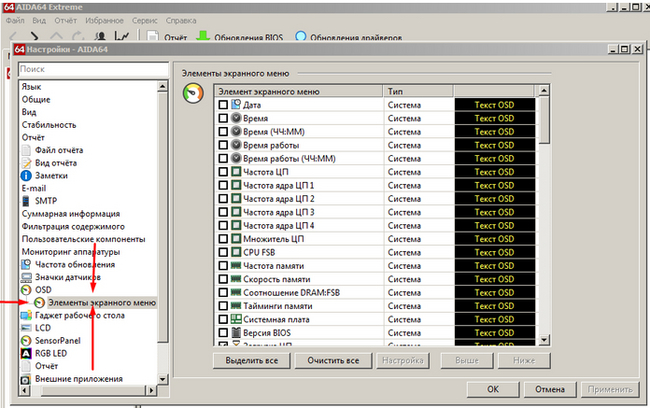Image resolution: width=650 pixels, height=408 pixels.
Task: Select Внешние приложения in the tree
Action: point(78,379)
